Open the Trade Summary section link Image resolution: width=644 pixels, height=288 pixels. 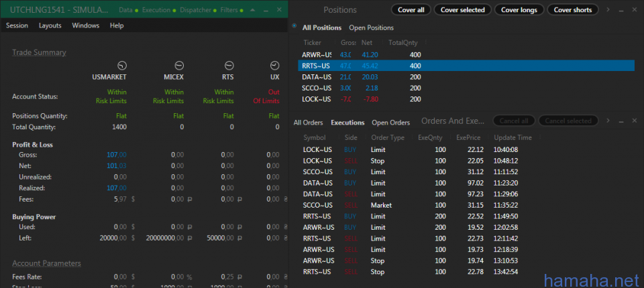pyautogui.click(x=39, y=52)
